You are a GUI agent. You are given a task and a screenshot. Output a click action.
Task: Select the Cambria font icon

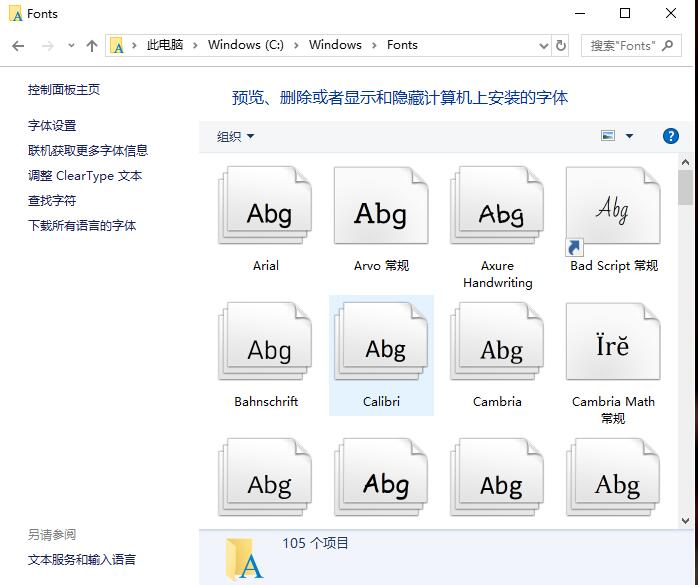tap(497, 341)
